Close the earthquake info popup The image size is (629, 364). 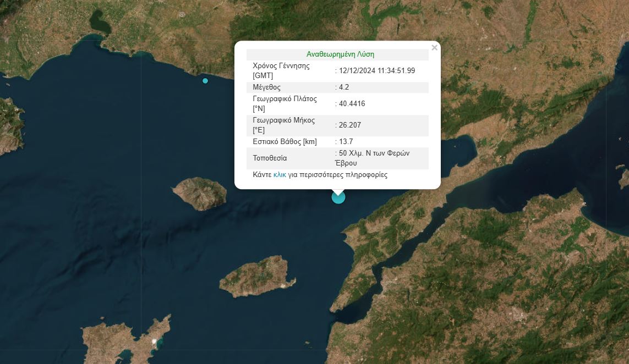pos(434,48)
